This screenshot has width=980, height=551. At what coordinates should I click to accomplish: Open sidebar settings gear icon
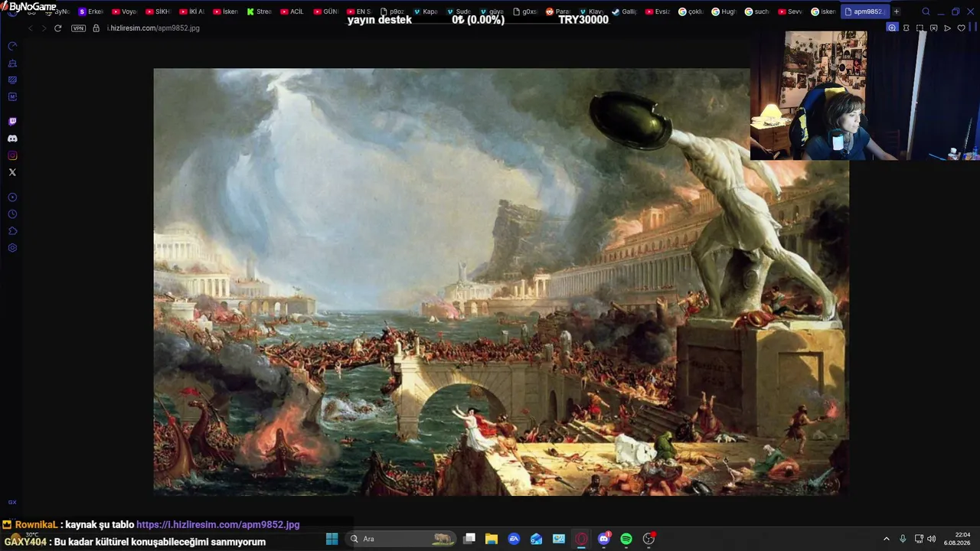coord(12,248)
